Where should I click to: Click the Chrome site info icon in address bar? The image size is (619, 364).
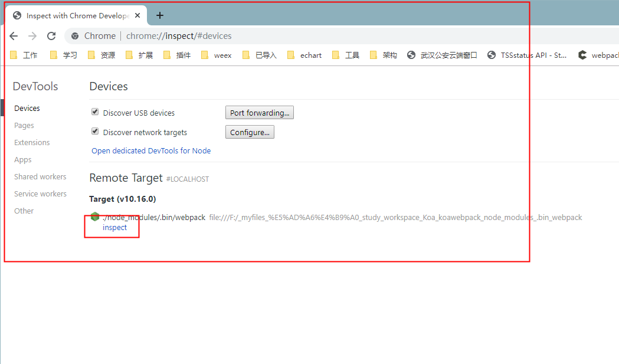75,36
